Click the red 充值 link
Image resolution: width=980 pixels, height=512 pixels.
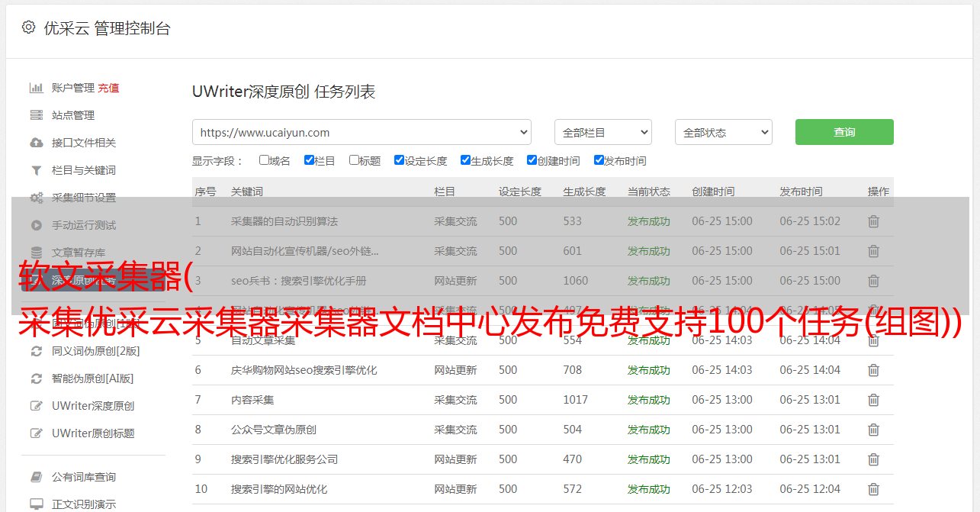108,88
